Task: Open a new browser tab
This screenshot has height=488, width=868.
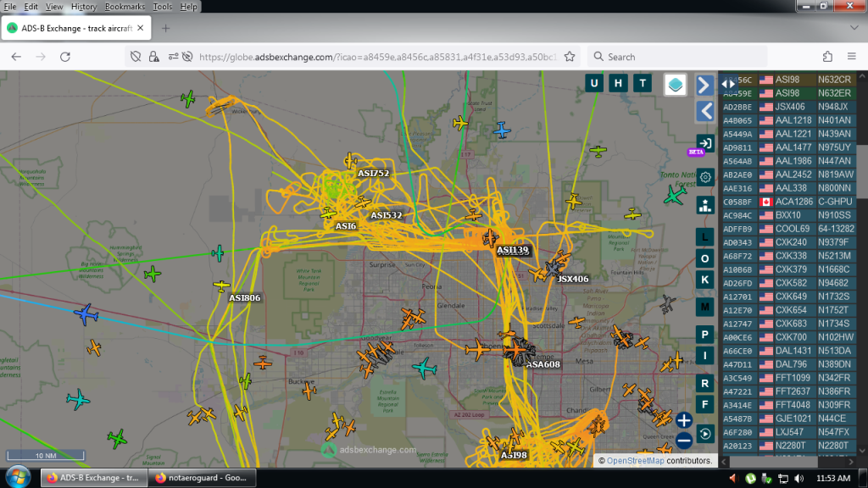Action: [165, 28]
